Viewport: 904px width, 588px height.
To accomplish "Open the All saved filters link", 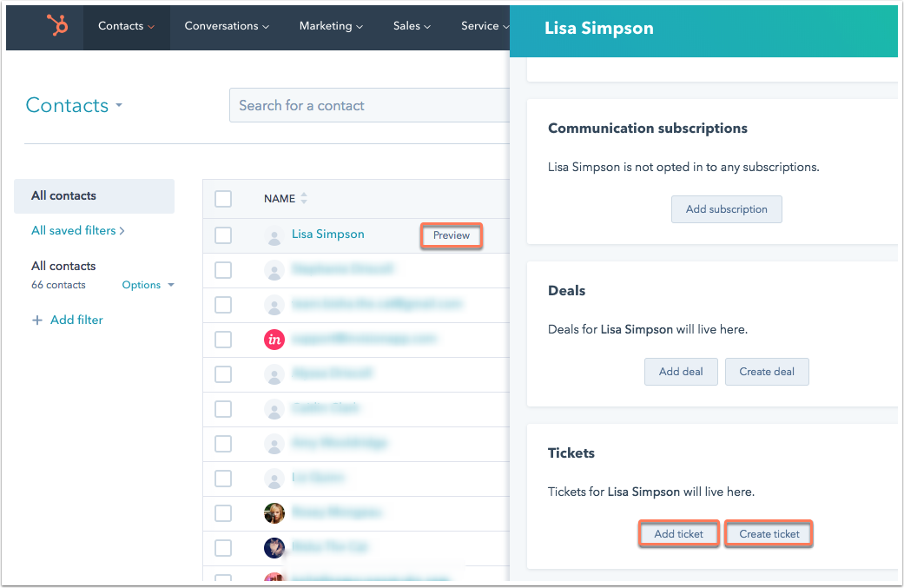I will 74,230.
